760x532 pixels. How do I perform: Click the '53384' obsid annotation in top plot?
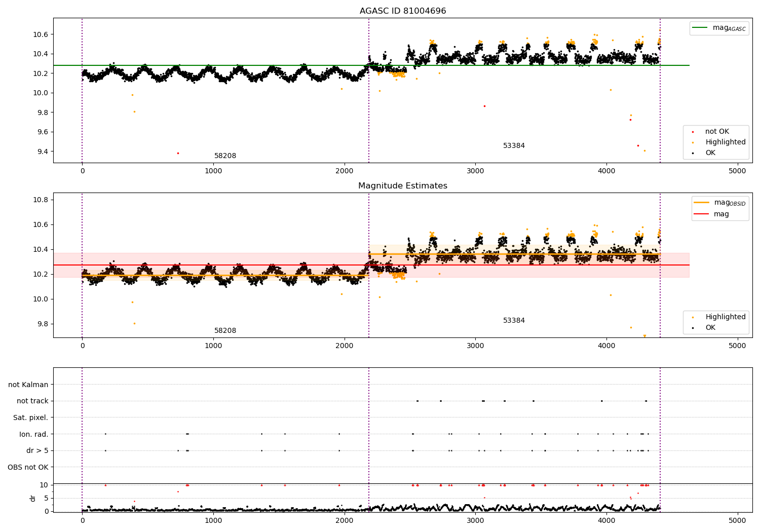tap(514, 146)
